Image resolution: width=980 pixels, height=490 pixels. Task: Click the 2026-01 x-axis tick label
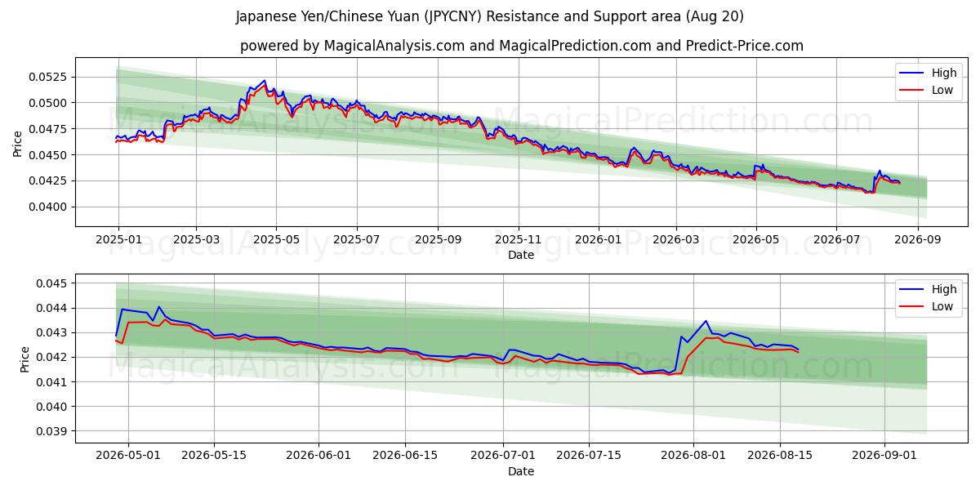598,239
